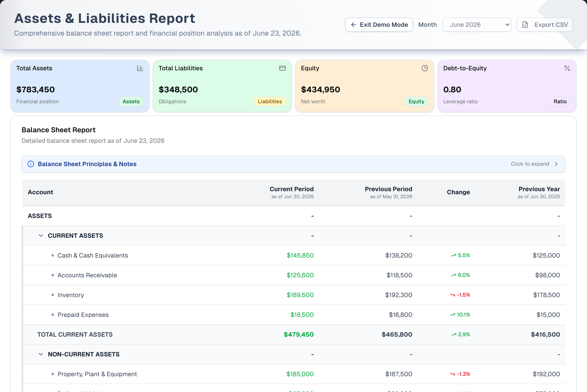
Task: Click the percent icon in Debt-to-Equity card
Action: pyautogui.click(x=567, y=68)
